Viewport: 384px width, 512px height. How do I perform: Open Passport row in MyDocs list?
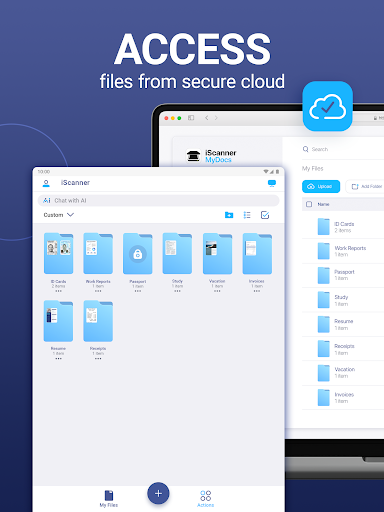[343, 275]
